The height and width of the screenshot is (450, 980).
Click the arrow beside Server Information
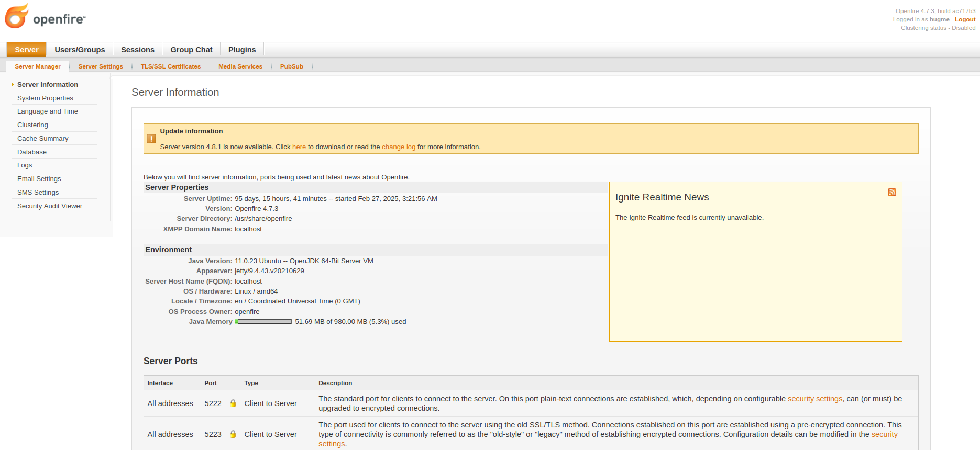13,85
